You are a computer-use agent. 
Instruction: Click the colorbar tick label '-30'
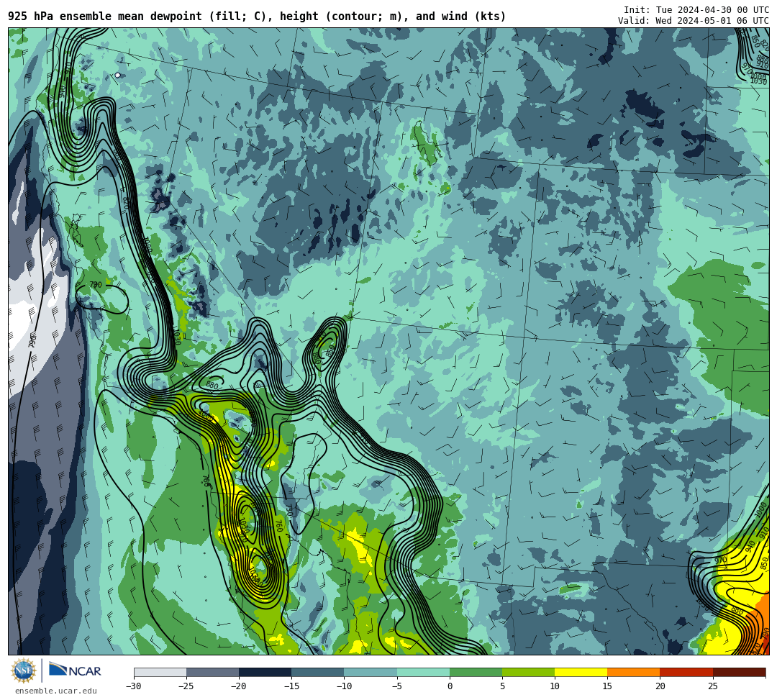(x=134, y=686)
